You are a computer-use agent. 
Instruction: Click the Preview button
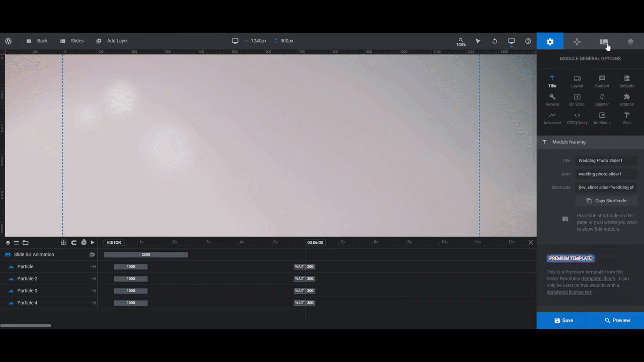(617, 320)
